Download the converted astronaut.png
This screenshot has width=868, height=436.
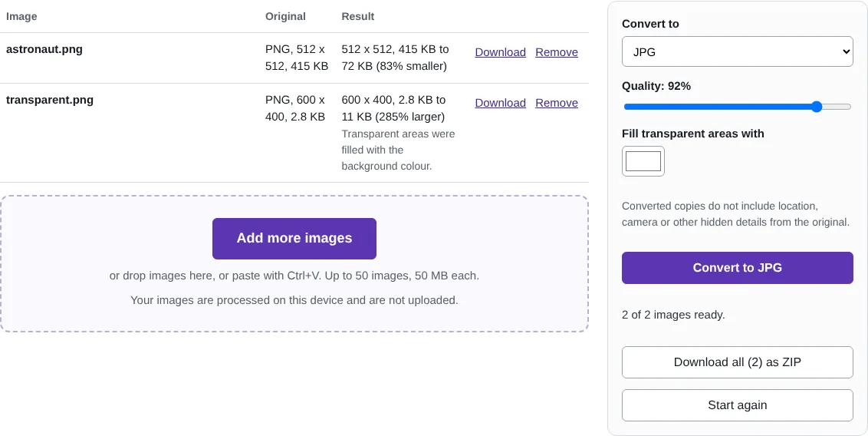coord(500,52)
